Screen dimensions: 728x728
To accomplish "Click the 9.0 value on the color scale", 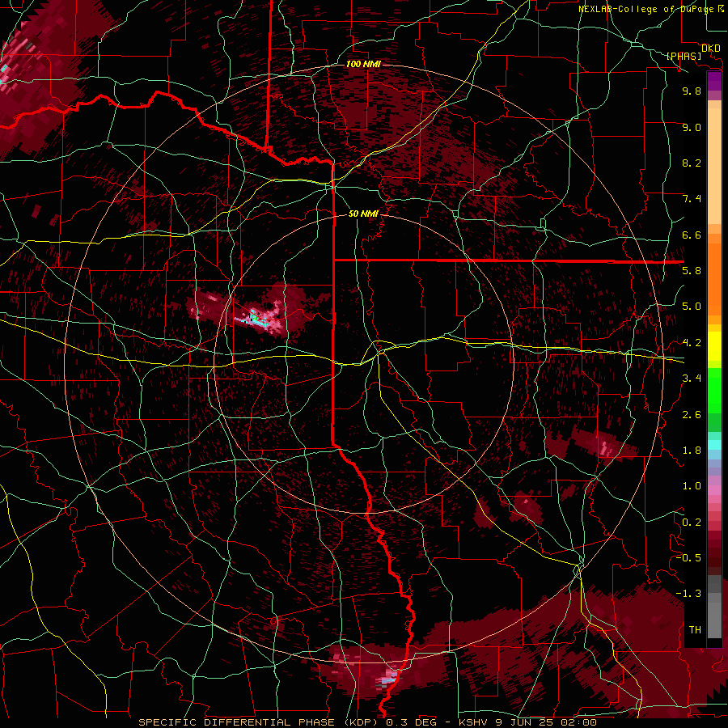I will tap(692, 127).
